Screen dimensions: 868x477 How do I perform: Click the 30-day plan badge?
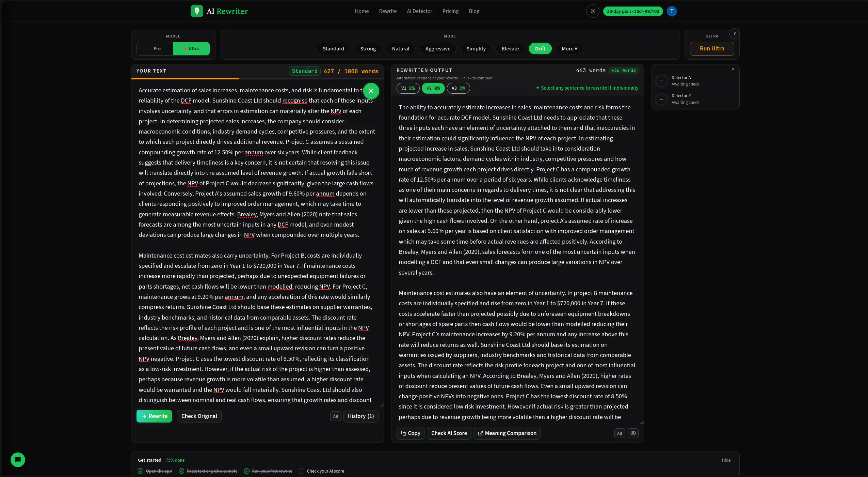pos(633,11)
